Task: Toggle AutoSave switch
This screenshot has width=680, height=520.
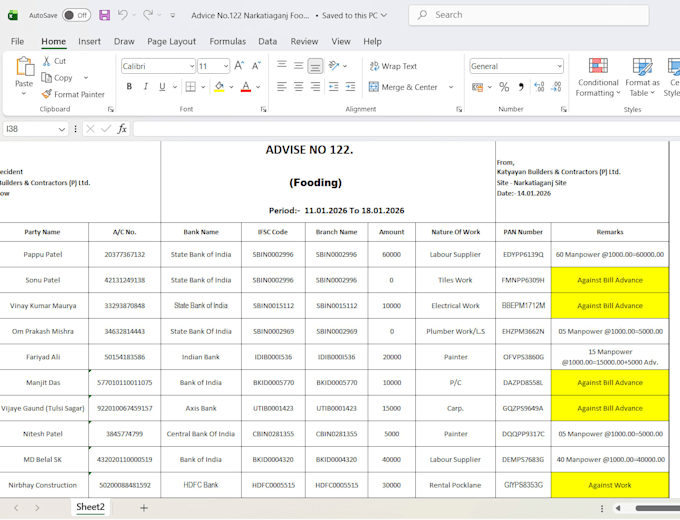Action: pyautogui.click(x=75, y=15)
